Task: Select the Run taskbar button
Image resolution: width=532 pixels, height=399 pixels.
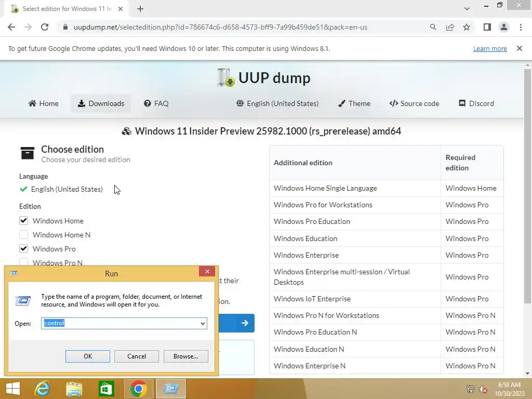Action: [x=170, y=389]
